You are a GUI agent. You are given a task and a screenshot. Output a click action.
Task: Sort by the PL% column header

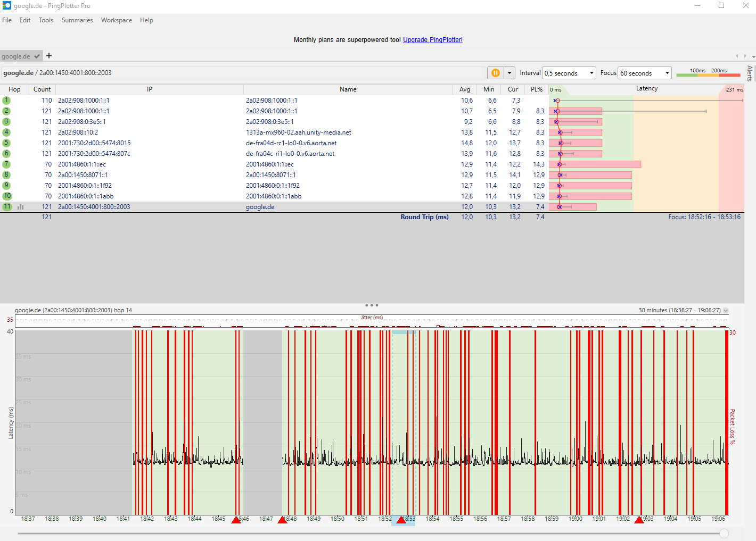(537, 89)
